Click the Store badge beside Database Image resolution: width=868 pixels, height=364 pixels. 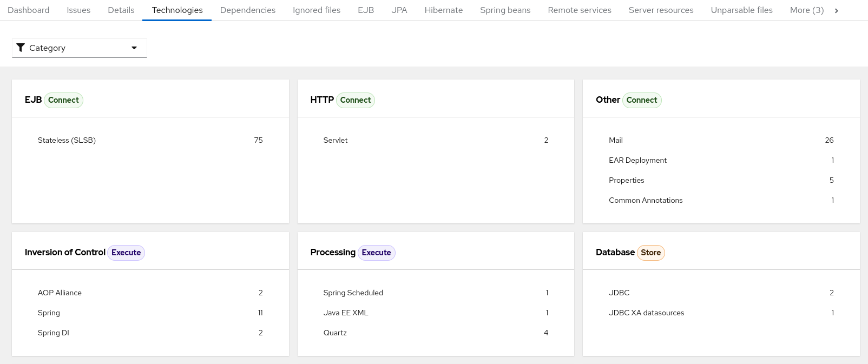(650, 253)
